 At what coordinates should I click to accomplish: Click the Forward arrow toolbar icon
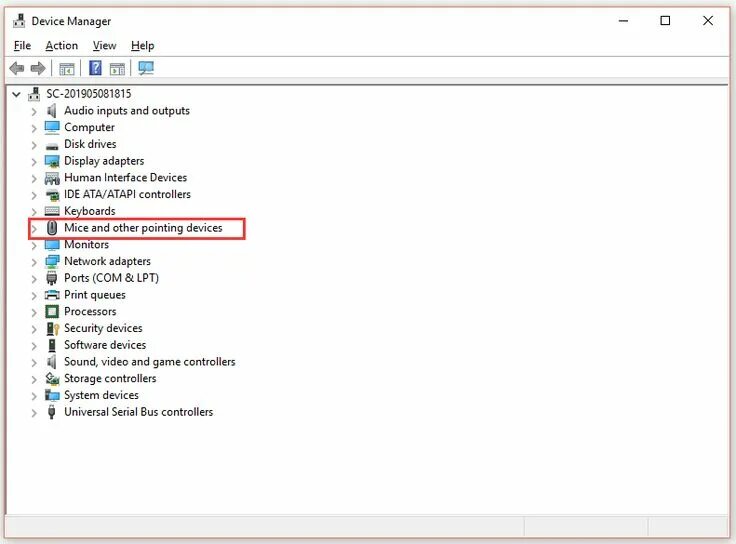38,69
